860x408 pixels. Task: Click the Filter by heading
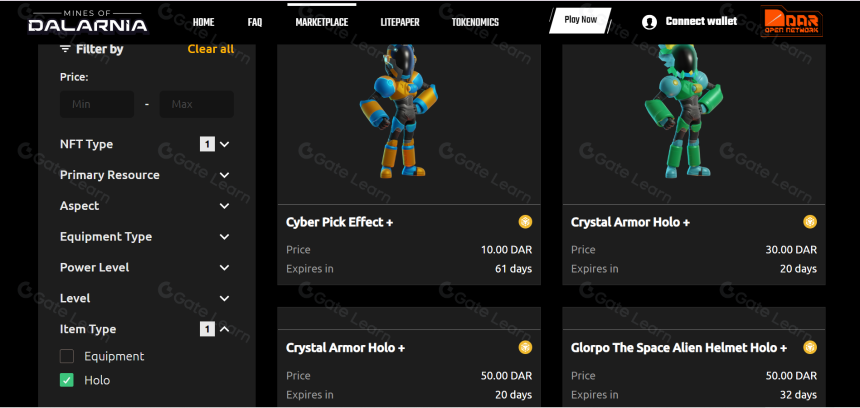coord(99,49)
